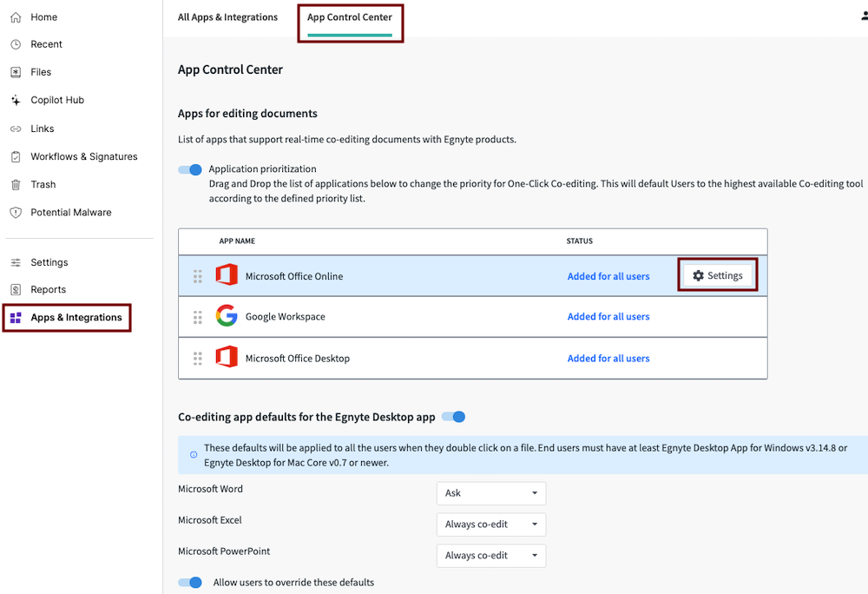Click drag handle for Google Workspace row

coord(198,317)
